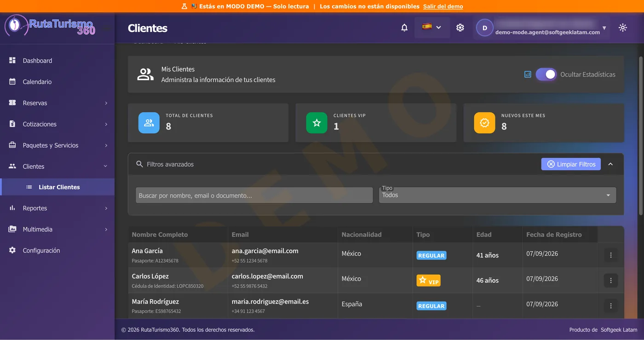Open the user account dropdown arrow

tap(604, 28)
